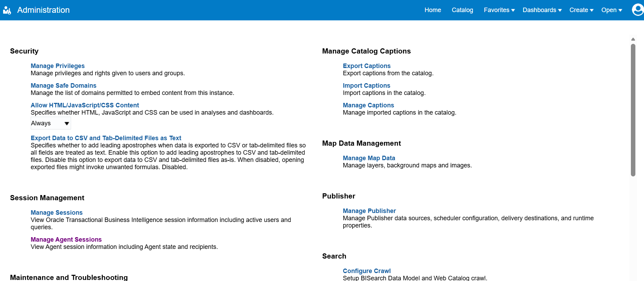Open the Always dropdown for HTML content
The height and width of the screenshot is (281, 644).
point(51,123)
